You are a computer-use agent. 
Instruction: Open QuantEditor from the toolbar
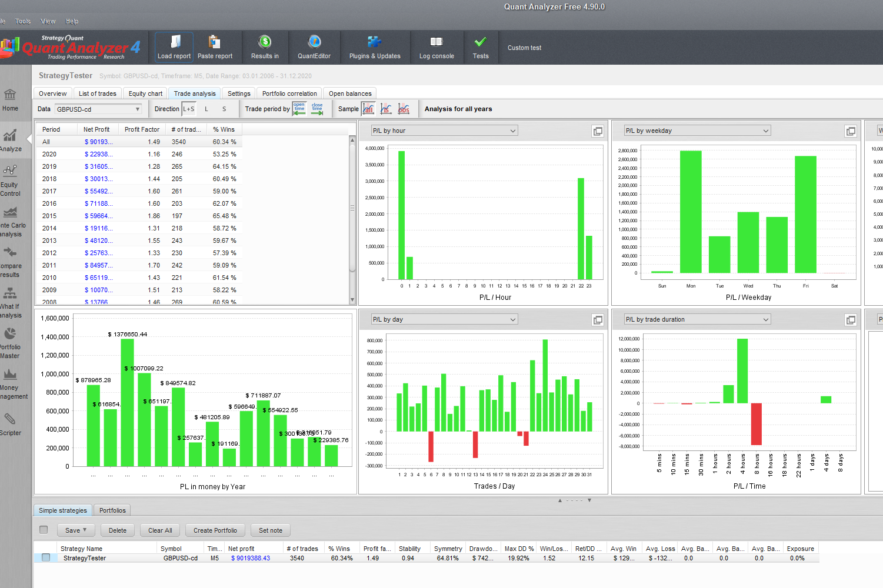(314, 47)
